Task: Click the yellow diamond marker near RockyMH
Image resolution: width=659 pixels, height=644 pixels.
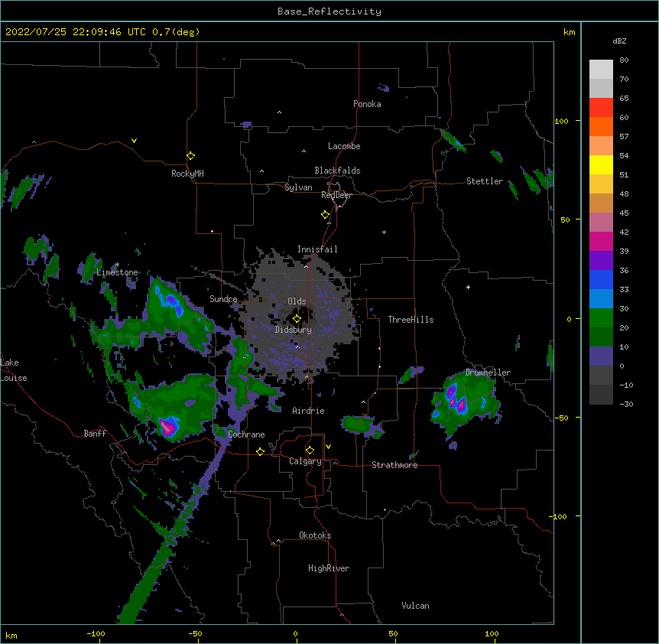Action: 190,156
